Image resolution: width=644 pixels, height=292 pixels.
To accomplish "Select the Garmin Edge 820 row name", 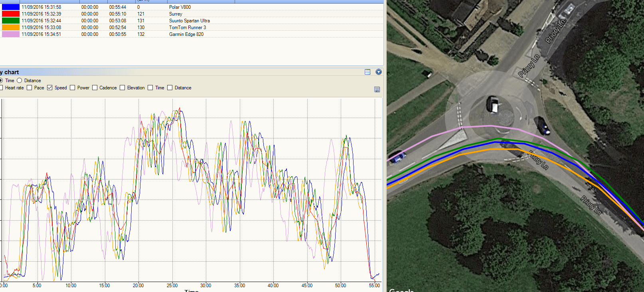I will (186, 34).
